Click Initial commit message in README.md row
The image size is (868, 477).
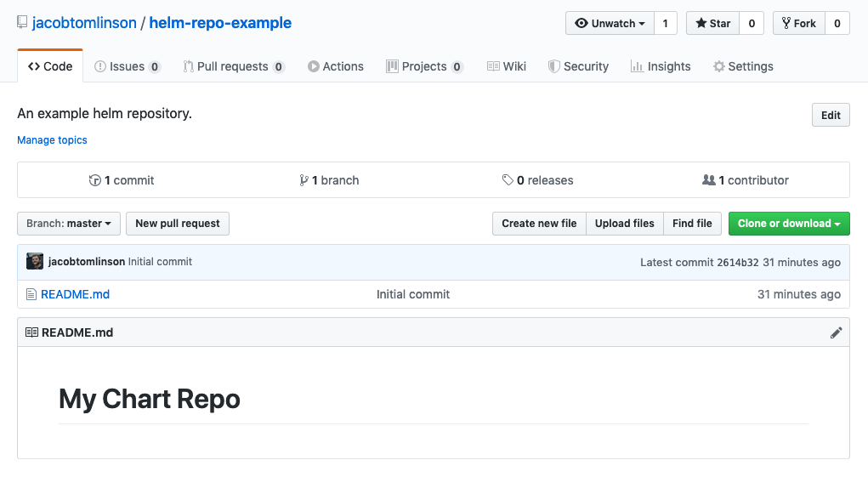click(413, 294)
